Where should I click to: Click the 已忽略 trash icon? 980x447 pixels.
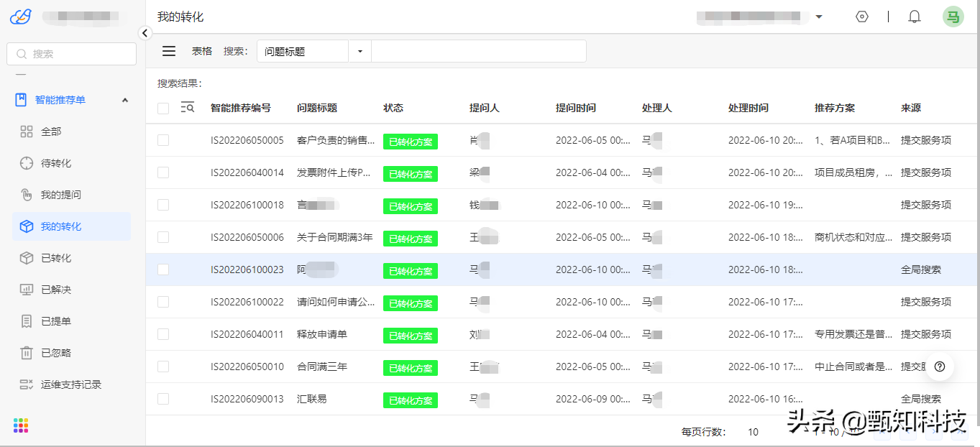pos(27,353)
